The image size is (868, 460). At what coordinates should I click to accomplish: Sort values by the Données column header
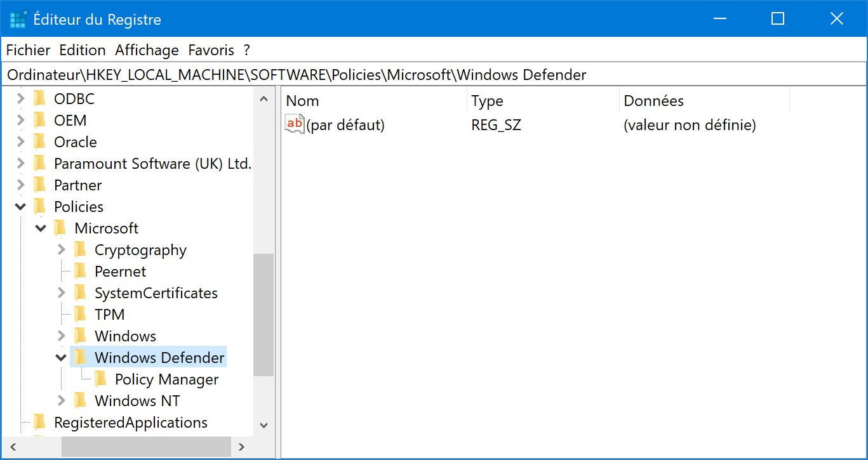704,101
